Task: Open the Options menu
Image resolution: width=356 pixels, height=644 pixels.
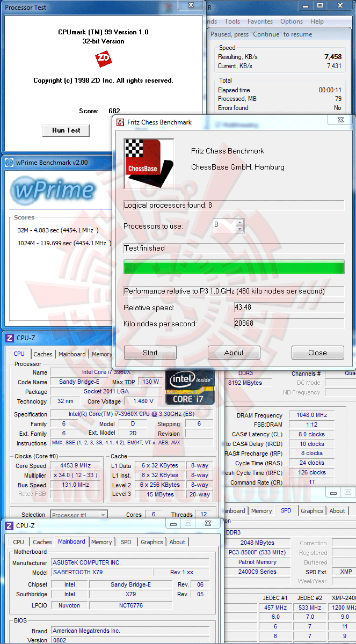Action: coord(292,21)
